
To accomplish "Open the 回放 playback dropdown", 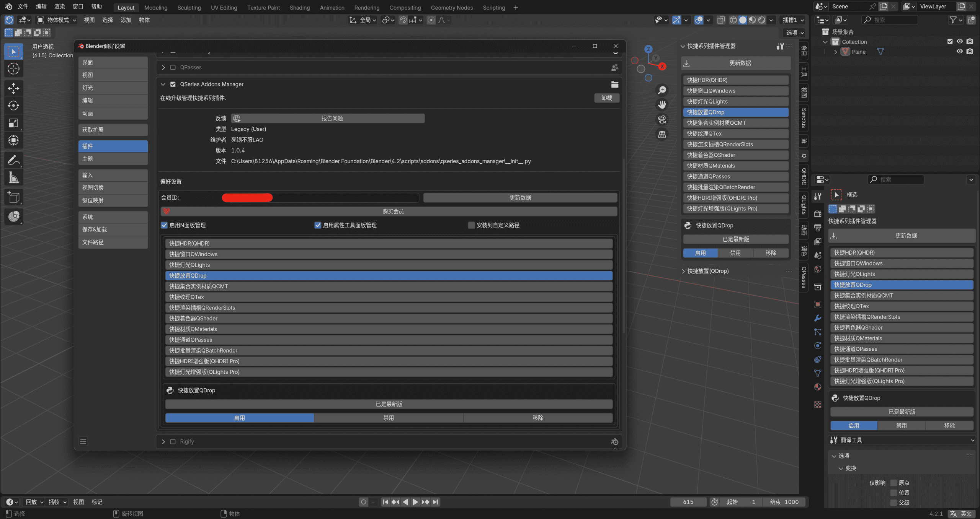I will 34,502.
